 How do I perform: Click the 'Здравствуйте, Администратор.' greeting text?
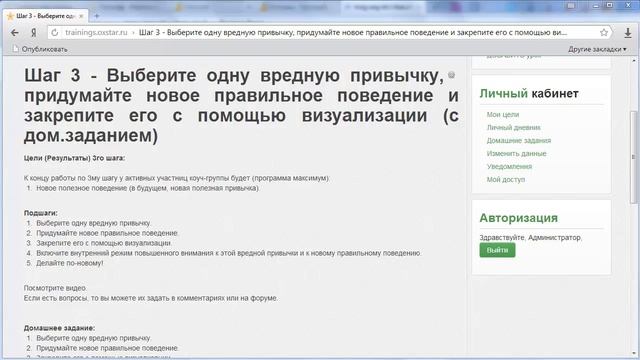[531, 238]
